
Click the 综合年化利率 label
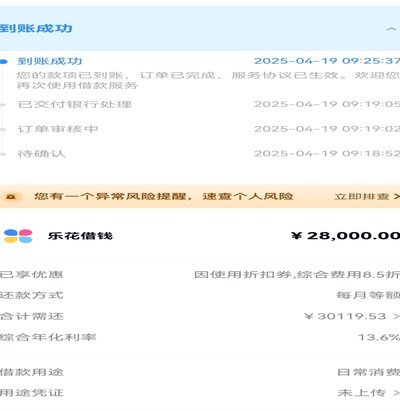click(x=48, y=337)
